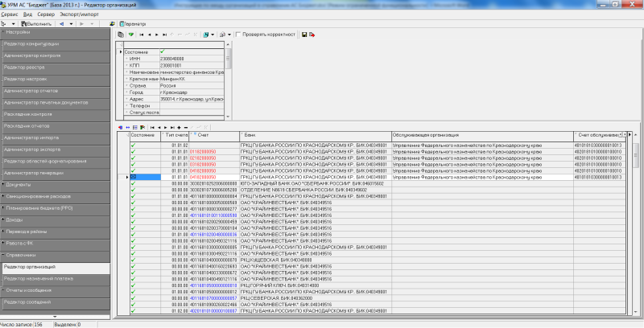The image size is (644, 328).
Task: Click the Банк column header
Action: pyautogui.click(x=316, y=135)
